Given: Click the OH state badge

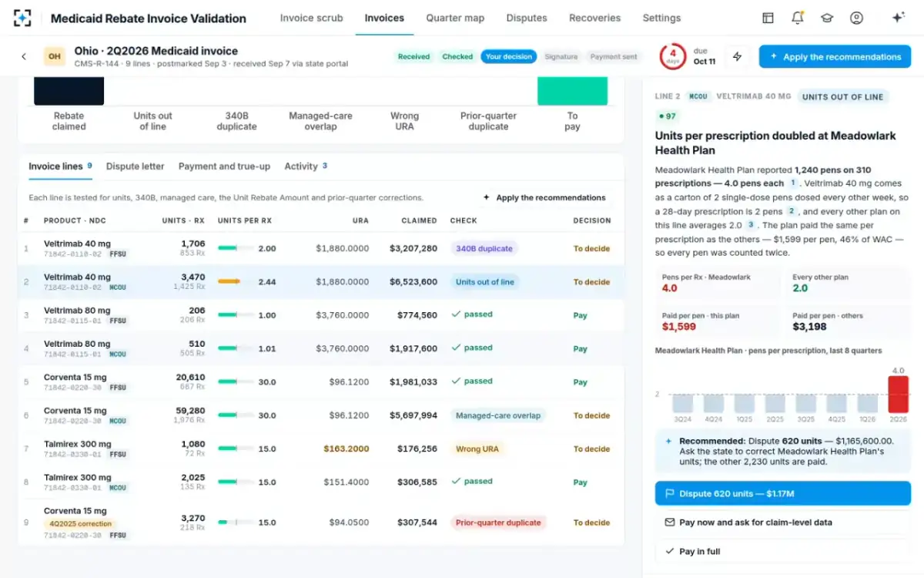Looking at the screenshot, I should point(54,56).
